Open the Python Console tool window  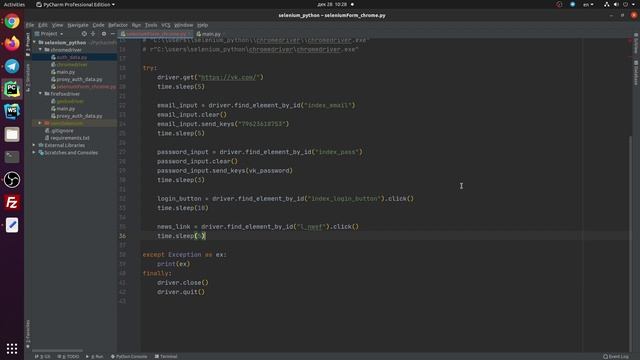click(129, 356)
